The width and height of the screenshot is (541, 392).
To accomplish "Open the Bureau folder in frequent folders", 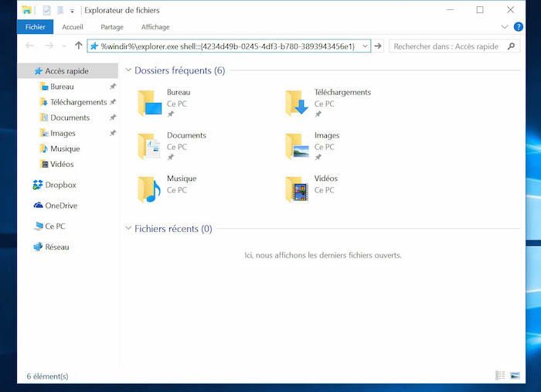I will [147, 103].
